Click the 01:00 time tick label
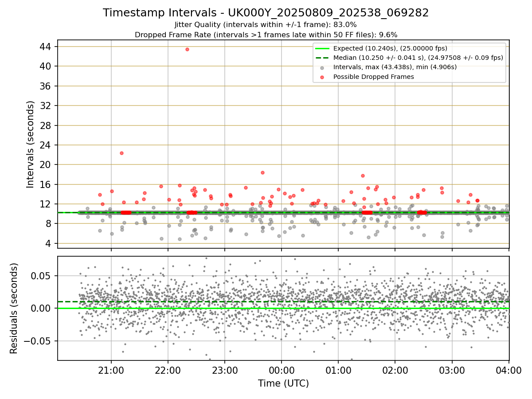 (338, 371)
